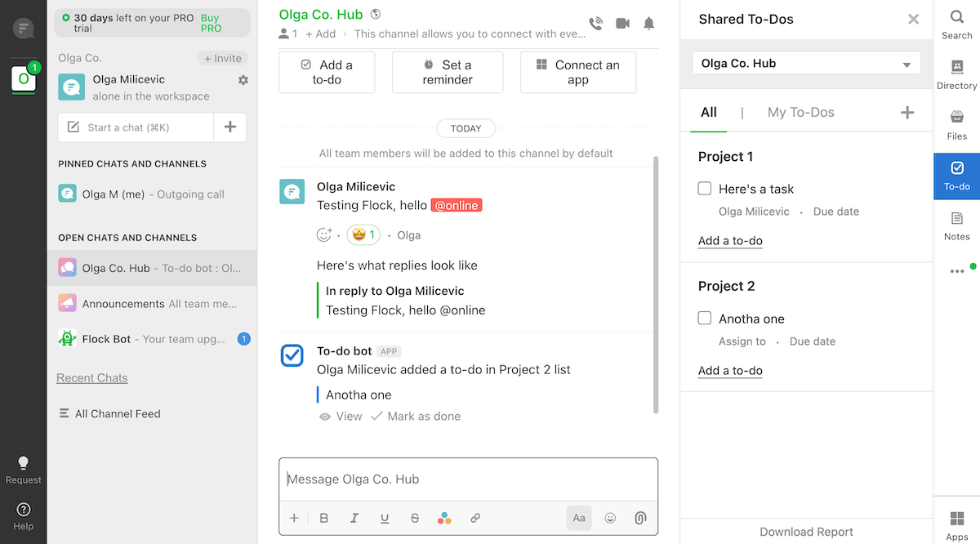Click 'Mark as done' on To-do bot message
Viewport: 980px width, 544px height.
tap(416, 417)
